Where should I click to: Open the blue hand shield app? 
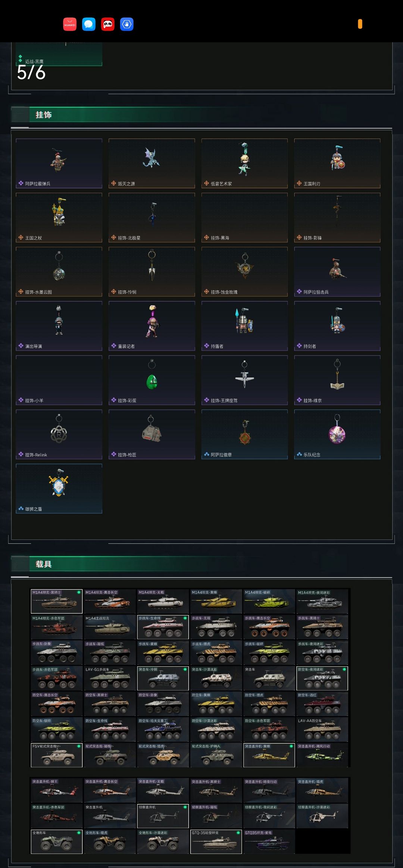pos(127,24)
